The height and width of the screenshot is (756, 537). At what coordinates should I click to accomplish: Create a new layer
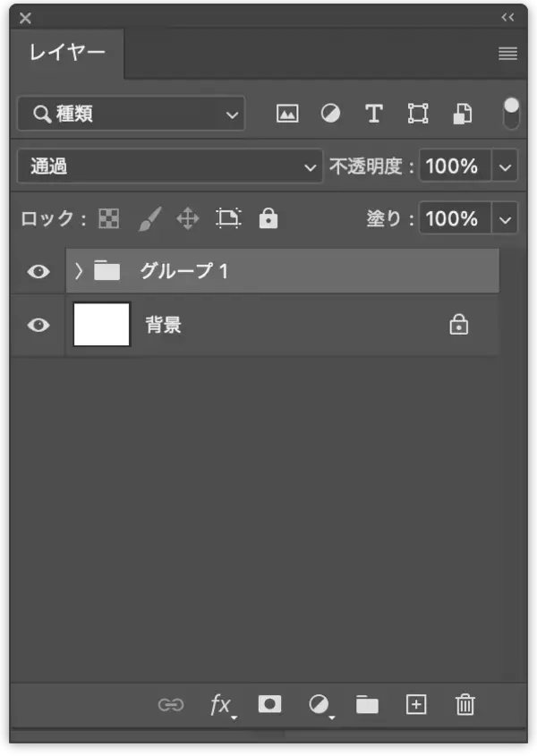415,704
